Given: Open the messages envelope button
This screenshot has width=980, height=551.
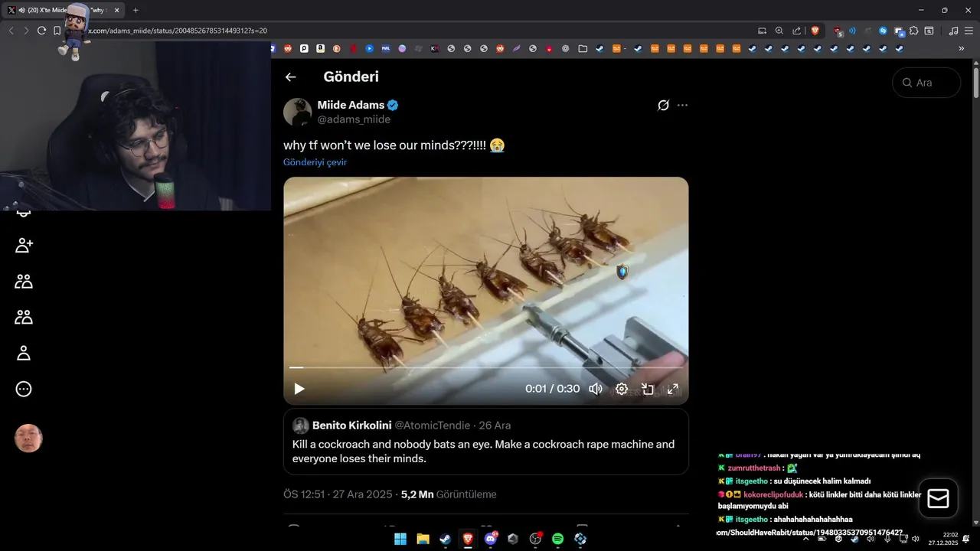Looking at the screenshot, I should pos(938,499).
